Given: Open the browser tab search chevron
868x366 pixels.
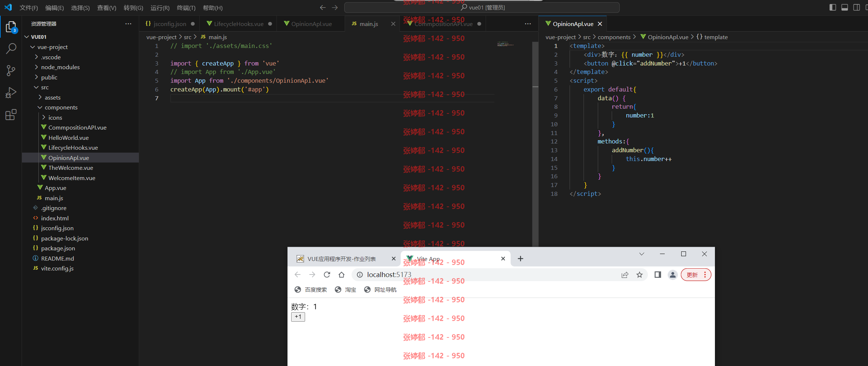Looking at the screenshot, I should (x=642, y=254).
